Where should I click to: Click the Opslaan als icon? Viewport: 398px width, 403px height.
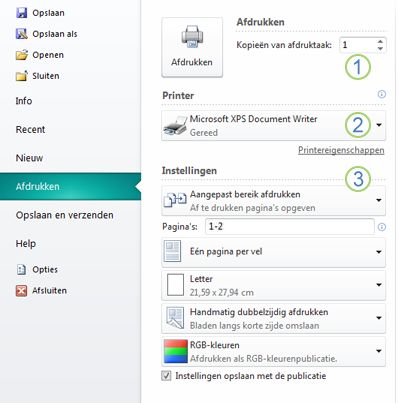(22, 34)
